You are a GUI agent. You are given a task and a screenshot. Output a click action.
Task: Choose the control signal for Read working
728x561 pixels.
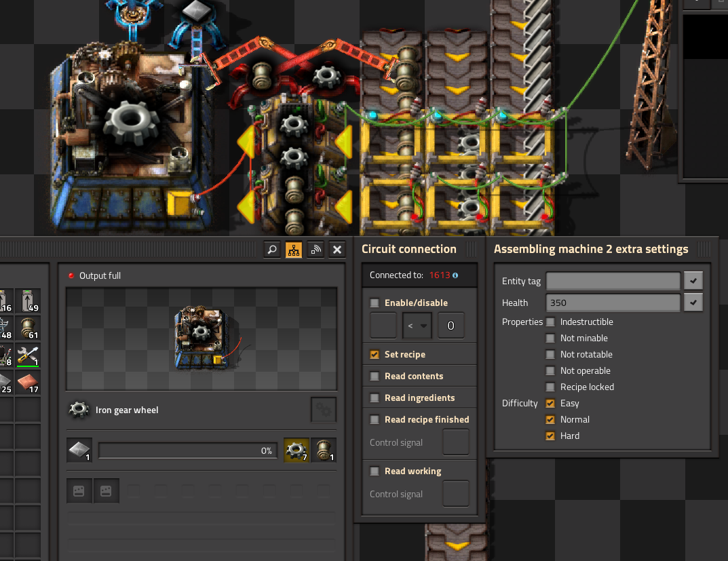click(456, 494)
